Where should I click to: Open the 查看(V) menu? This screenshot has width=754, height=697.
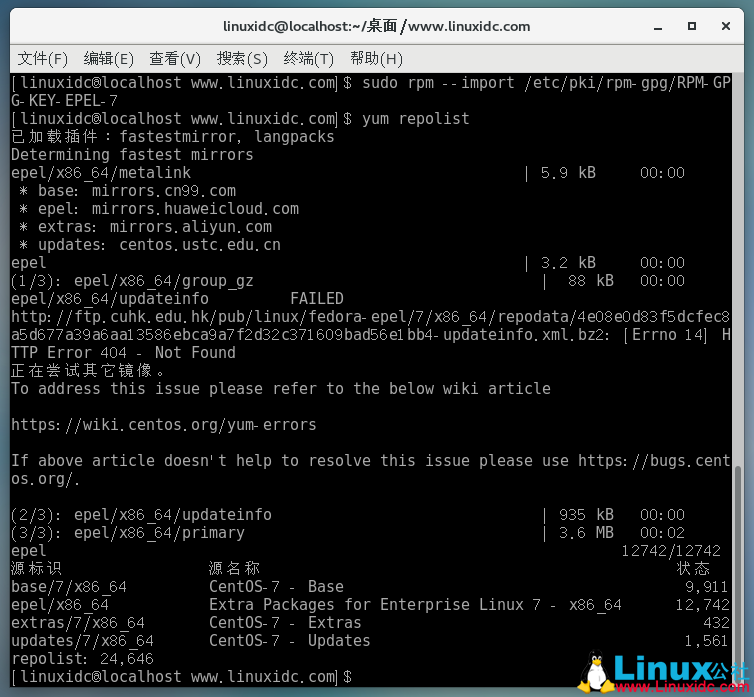tap(175, 59)
